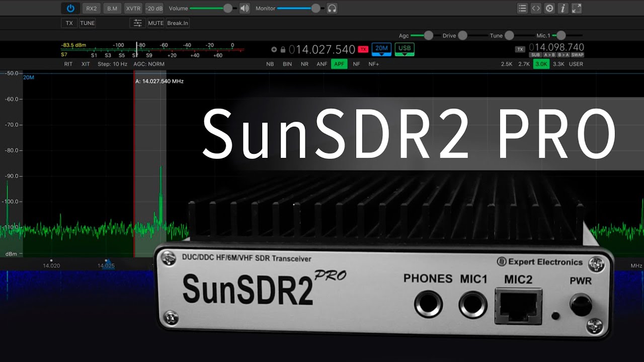The image size is (644, 362).
Task: Click the Volume slider handle
Action: (x=227, y=9)
